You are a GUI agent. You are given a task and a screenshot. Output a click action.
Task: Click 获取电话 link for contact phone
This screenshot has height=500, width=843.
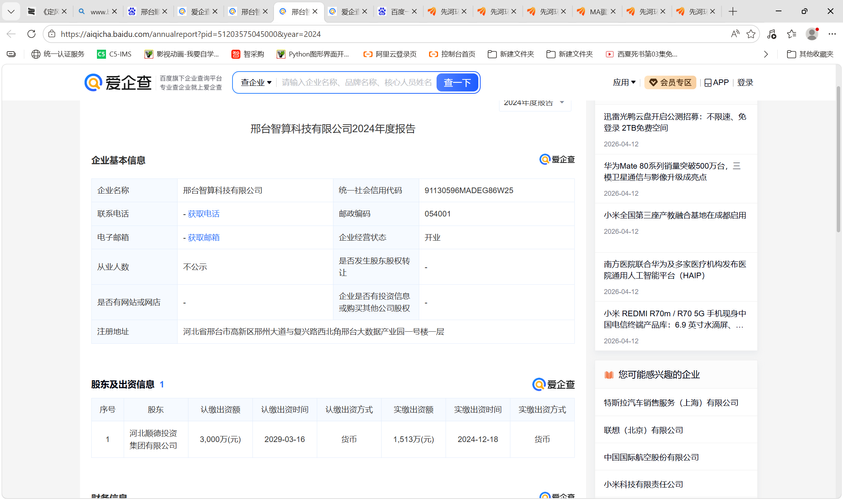[x=203, y=214]
